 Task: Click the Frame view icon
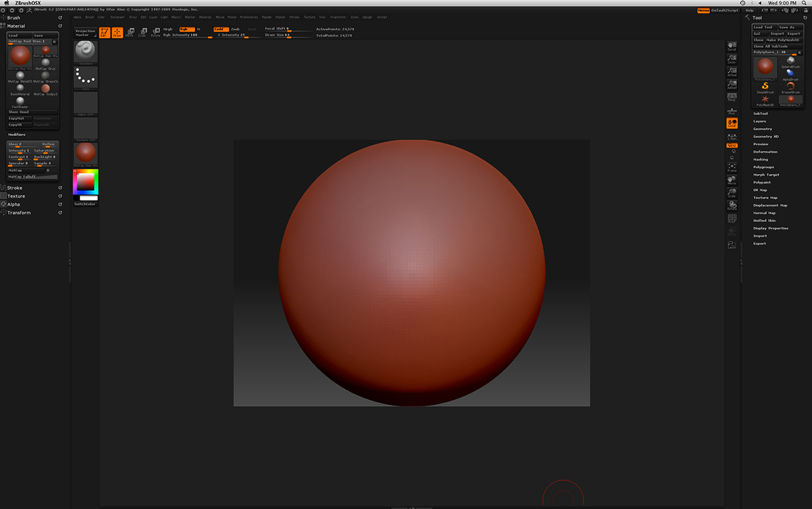731,167
